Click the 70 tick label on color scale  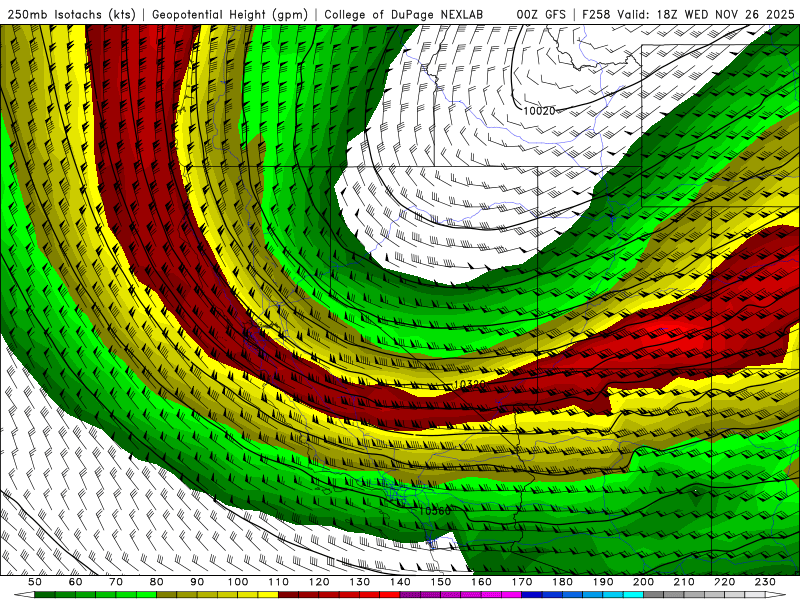pos(116,582)
